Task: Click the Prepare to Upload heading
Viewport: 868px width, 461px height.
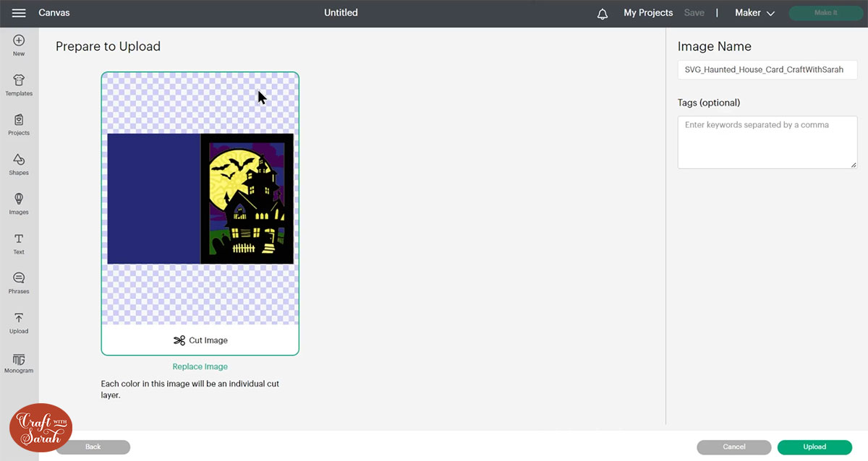Action: (108, 46)
